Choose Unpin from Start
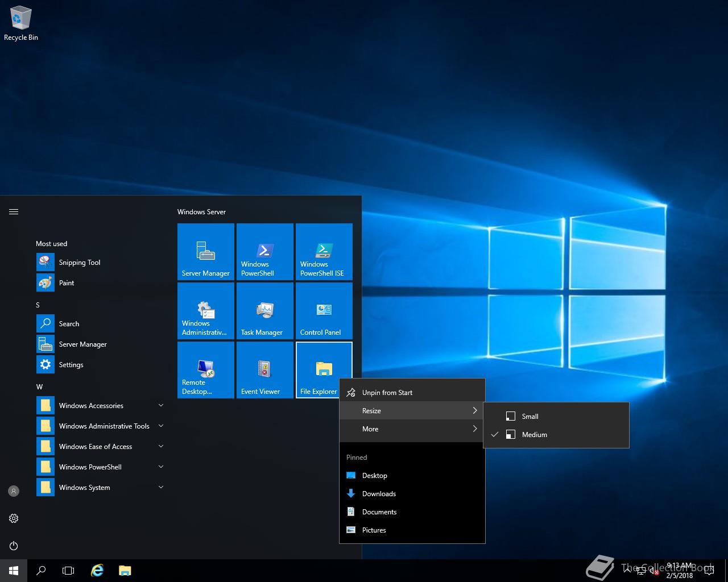The width and height of the screenshot is (728, 582). [x=412, y=392]
